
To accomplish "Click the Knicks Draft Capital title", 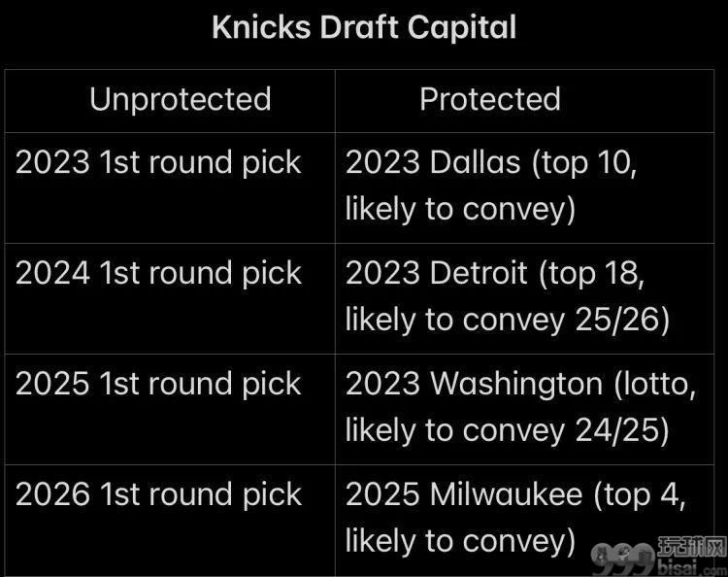I will [x=364, y=27].
